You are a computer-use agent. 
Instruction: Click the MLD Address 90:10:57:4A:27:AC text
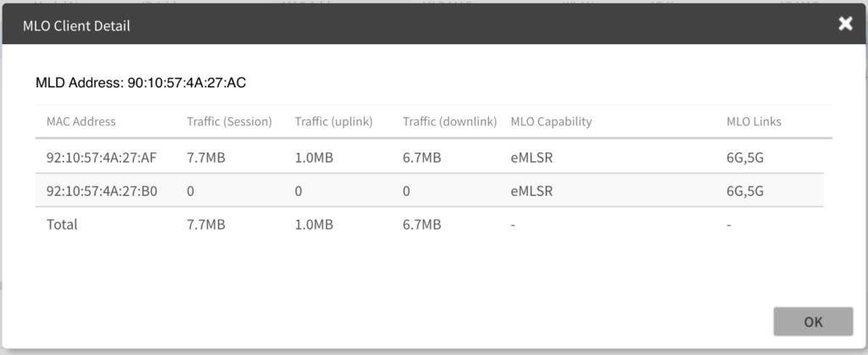pyautogui.click(x=141, y=83)
